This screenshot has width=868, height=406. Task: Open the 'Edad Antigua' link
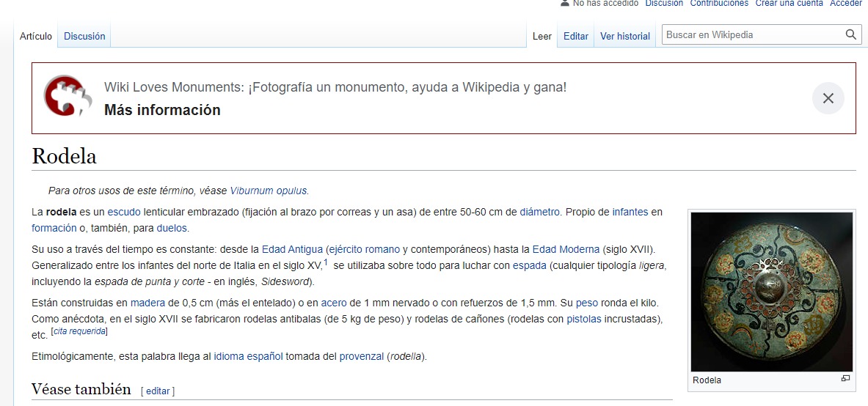(x=292, y=249)
